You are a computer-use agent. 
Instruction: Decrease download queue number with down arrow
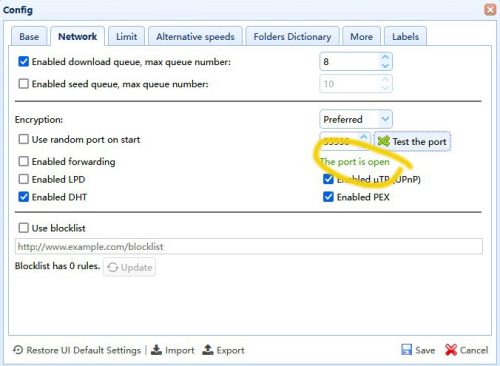click(x=385, y=66)
